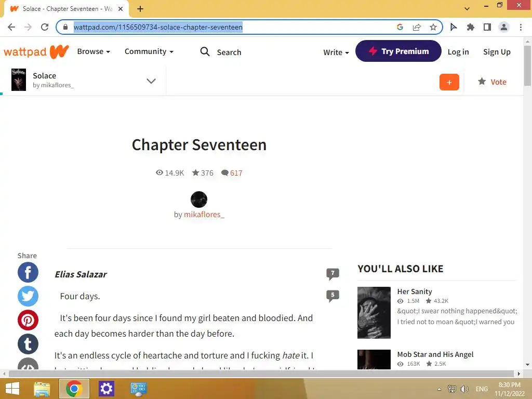The height and width of the screenshot is (399, 532).
Task: Select the Solace Chapter Seventeen tab
Action: tap(66, 9)
